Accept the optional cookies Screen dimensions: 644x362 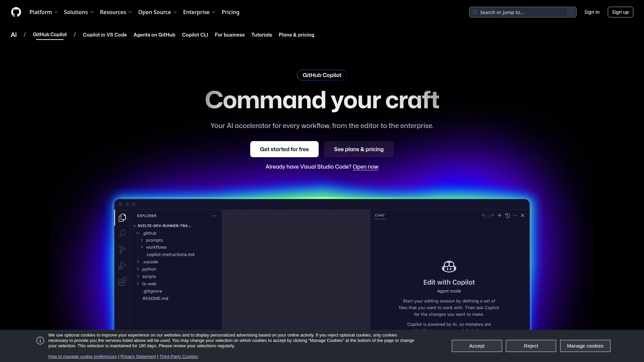pos(477,346)
